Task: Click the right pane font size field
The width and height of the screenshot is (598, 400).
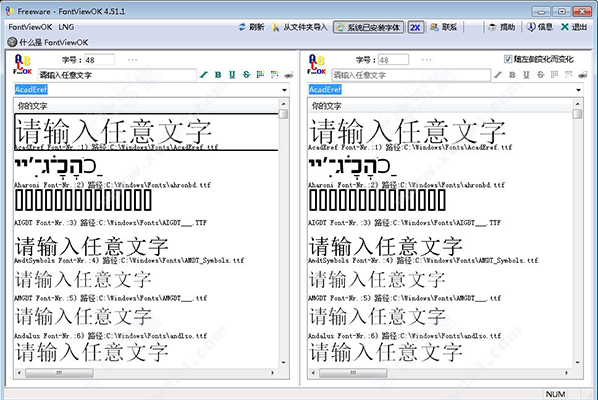Action: (x=393, y=60)
